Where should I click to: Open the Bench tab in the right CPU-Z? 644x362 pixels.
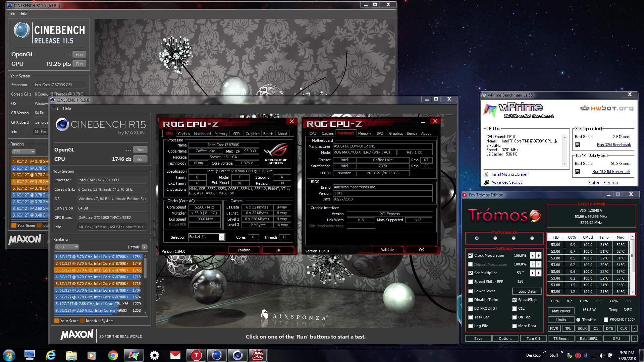tap(412, 133)
